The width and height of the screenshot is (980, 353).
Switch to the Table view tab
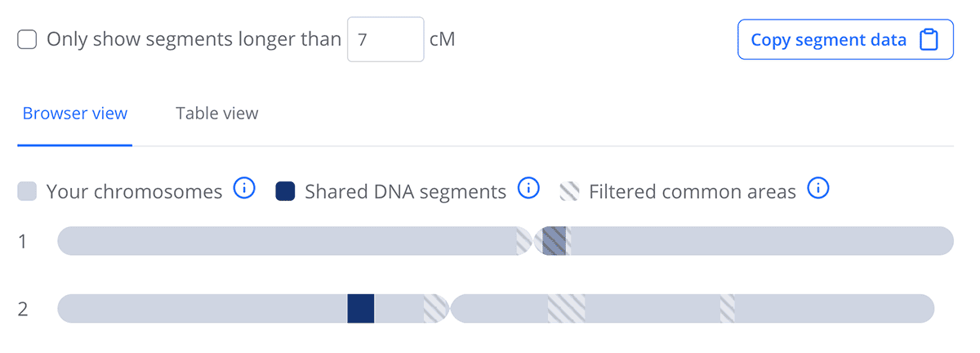pyautogui.click(x=216, y=114)
